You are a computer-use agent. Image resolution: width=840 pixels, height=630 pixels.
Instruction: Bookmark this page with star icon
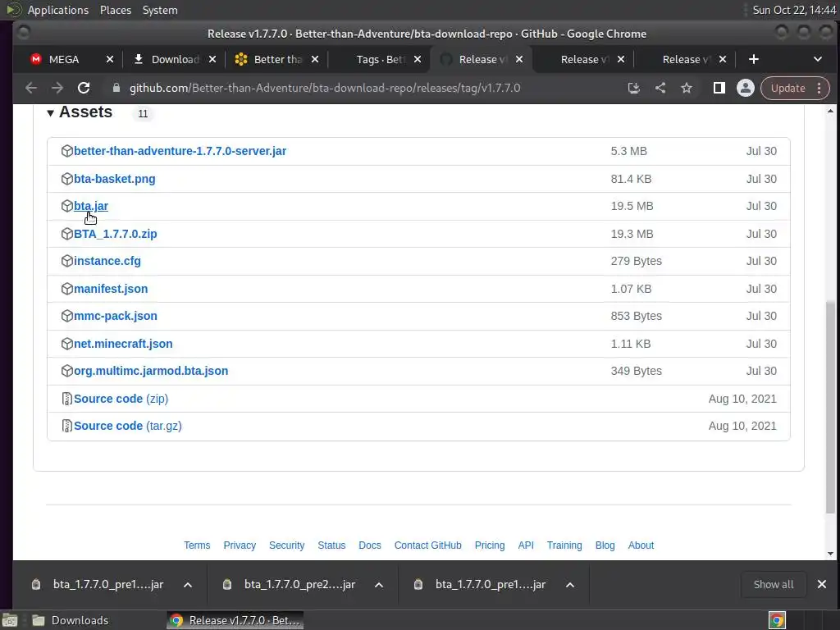coord(687,88)
